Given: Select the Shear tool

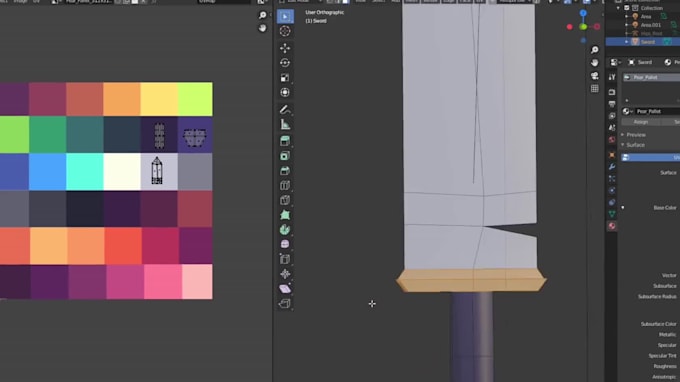Looking at the screenshot, I should [285, 289].
